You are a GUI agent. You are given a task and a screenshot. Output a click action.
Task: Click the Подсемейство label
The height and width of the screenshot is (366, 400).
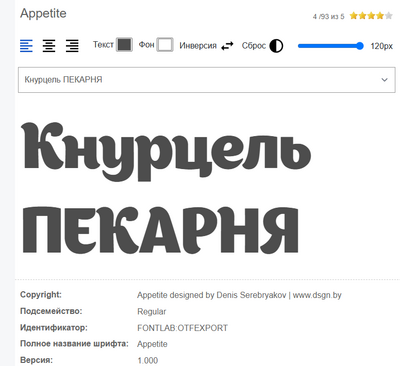(x=51, y=311)
